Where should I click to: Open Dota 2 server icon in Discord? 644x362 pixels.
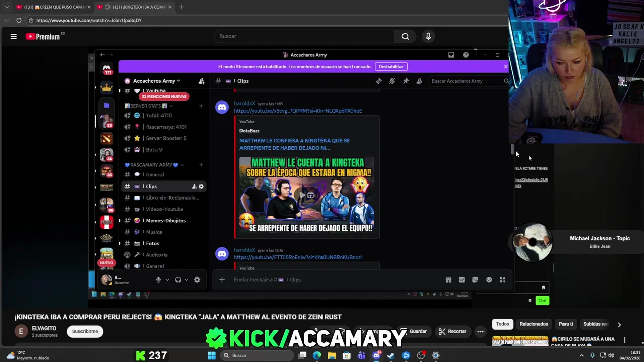coord(106,138)
